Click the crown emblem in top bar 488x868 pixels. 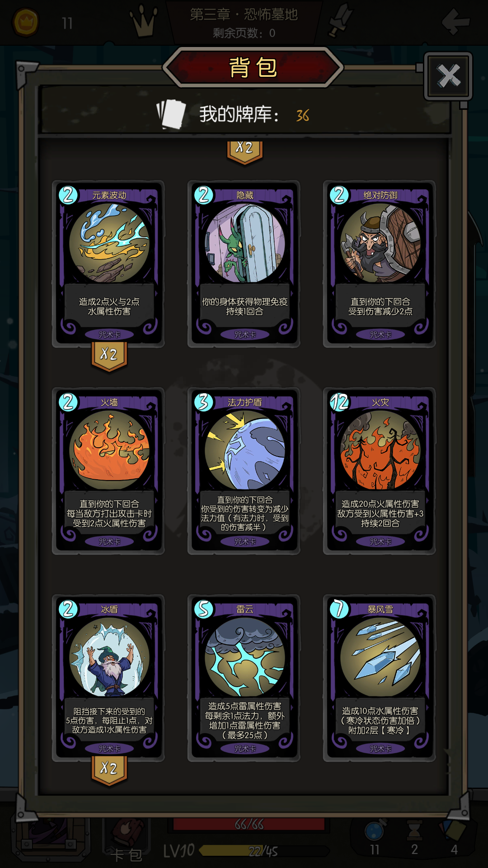pos(144,21)
